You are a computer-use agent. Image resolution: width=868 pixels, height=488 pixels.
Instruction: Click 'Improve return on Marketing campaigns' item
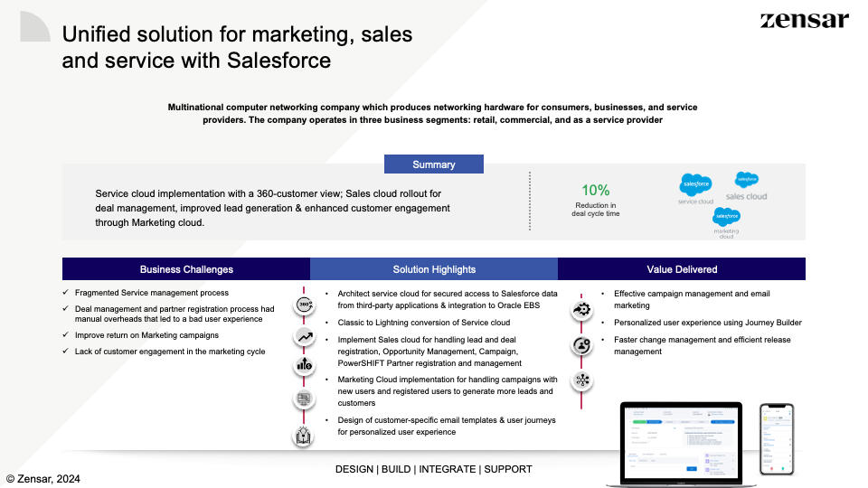tap(146, 334)
